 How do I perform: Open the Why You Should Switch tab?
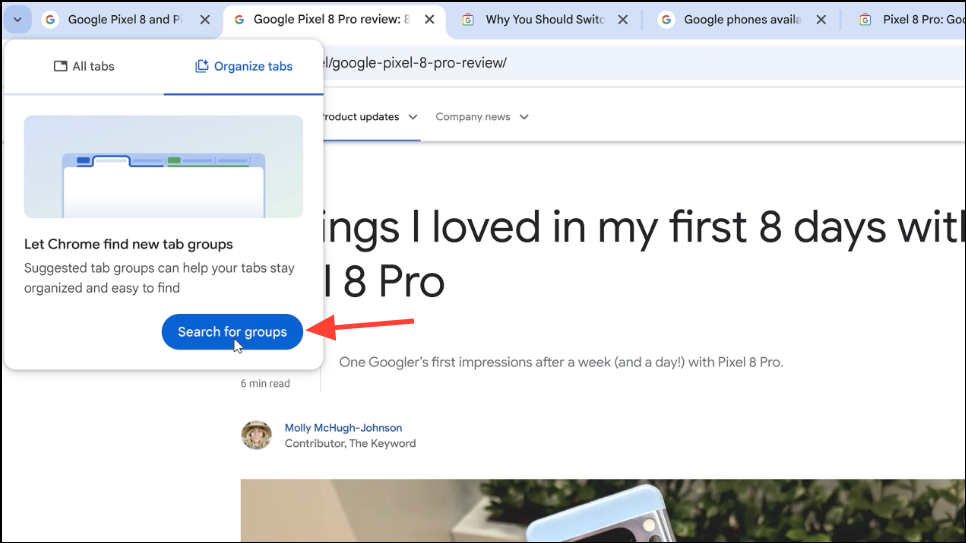545,20
